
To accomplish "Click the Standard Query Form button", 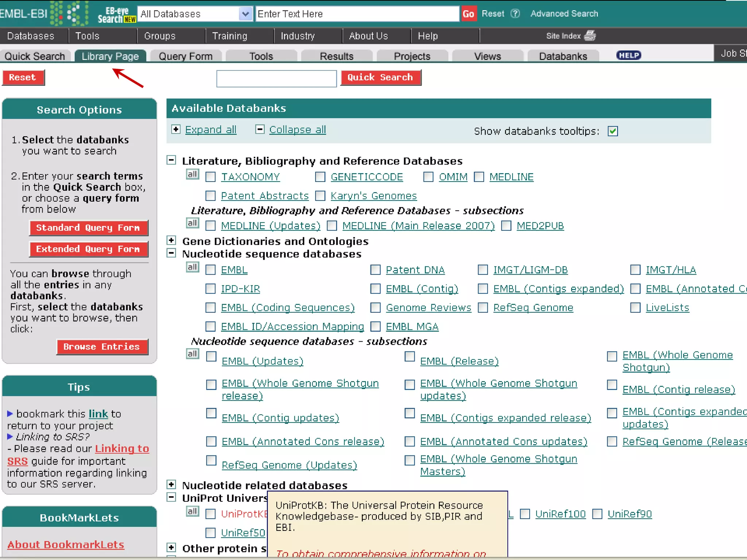I will pyautogui.click(x=88, y=228).
